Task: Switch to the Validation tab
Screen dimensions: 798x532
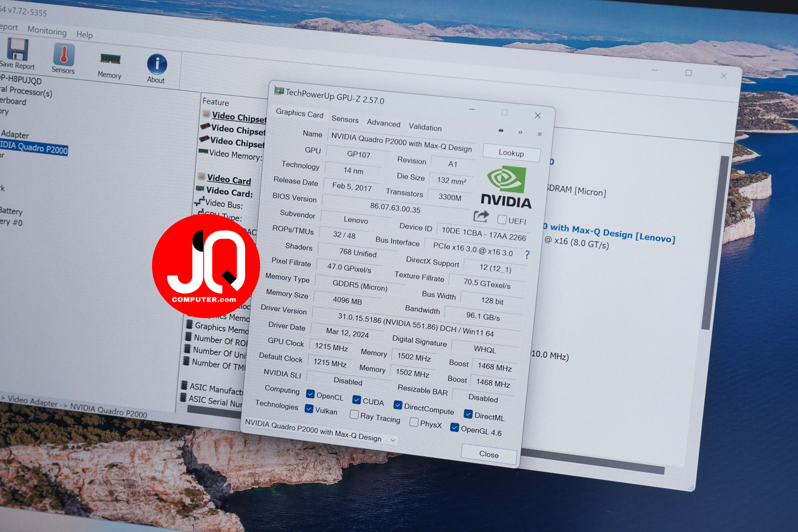Action: click(425, 127)
